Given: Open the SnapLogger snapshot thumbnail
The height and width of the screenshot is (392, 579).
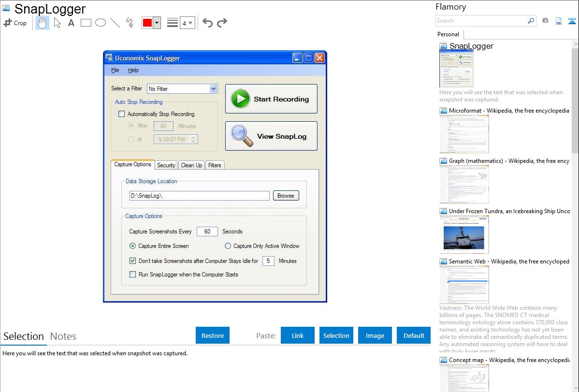Looking at the screenshot, I should click(x=456, y=69).
